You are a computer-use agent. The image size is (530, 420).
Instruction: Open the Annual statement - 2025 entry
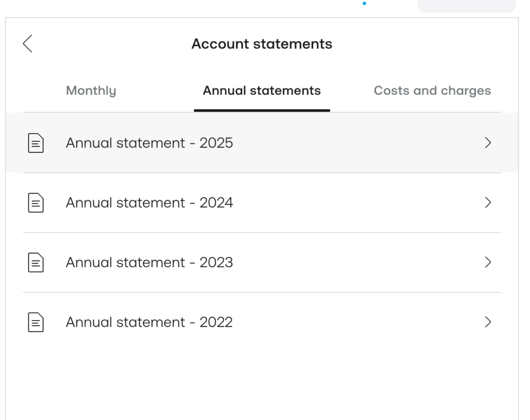149,143
